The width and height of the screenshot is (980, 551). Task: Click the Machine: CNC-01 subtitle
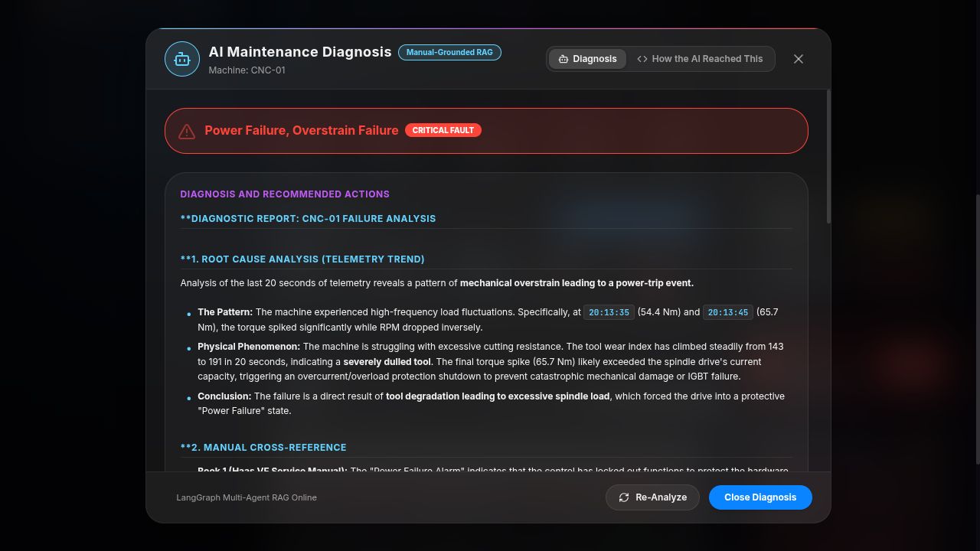247,70
